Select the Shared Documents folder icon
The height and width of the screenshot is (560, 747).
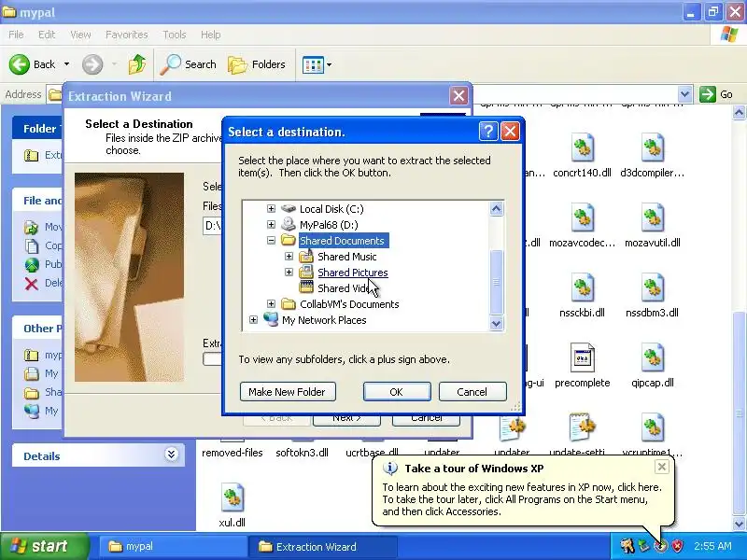pos(289,240)
